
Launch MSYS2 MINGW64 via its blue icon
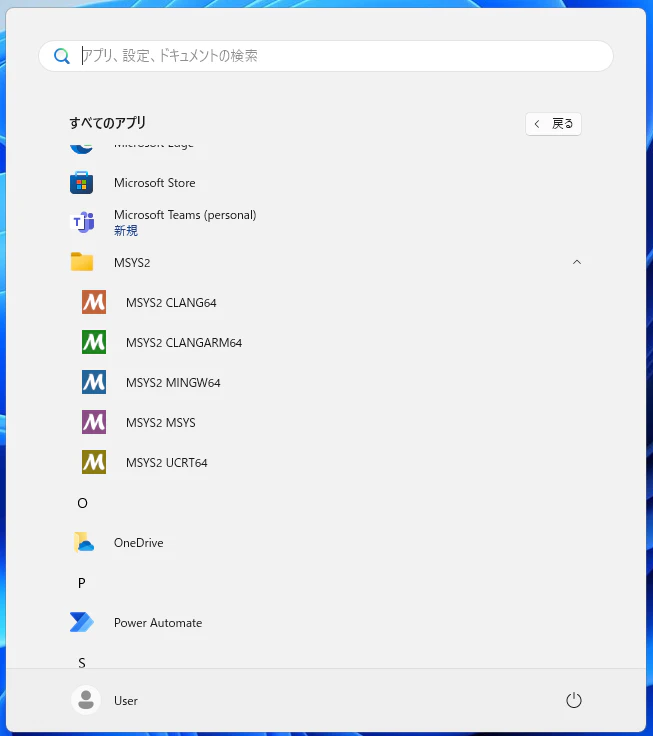(94, 382)
